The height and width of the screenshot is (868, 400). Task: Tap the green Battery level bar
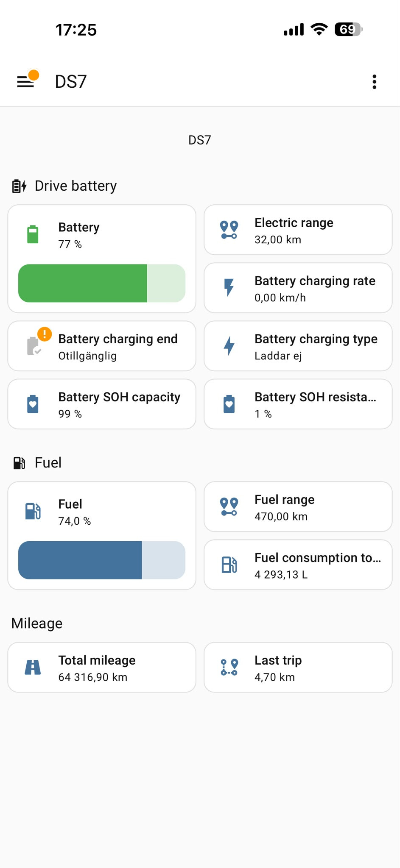(x=102, y=283)
